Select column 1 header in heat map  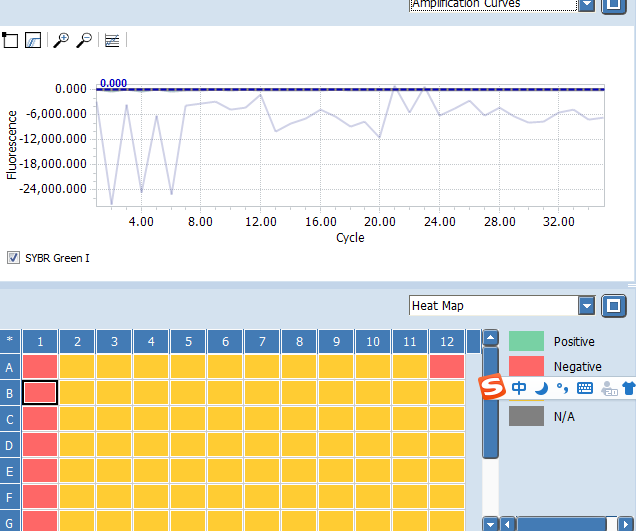tap(40, 342)
